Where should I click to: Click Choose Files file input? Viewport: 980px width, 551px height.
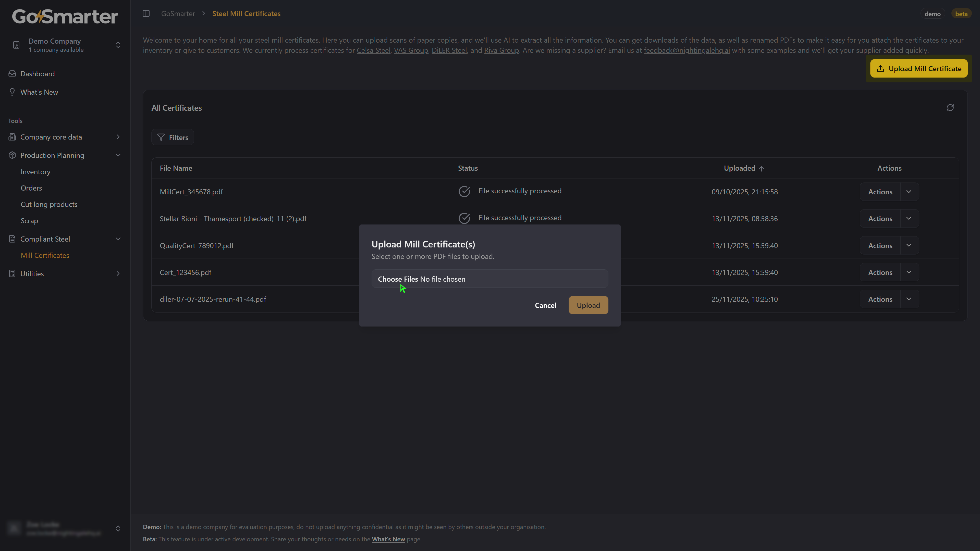coord(398,279)
